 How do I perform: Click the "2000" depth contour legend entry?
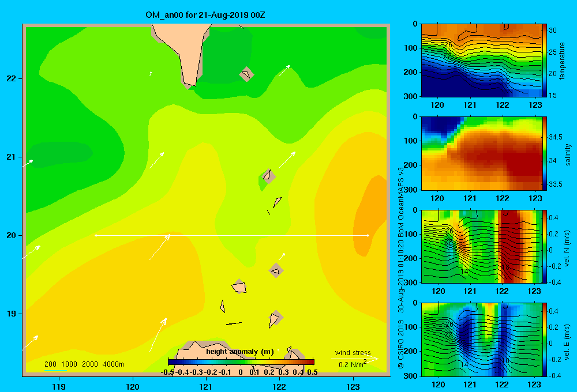(x=90, y=364)
